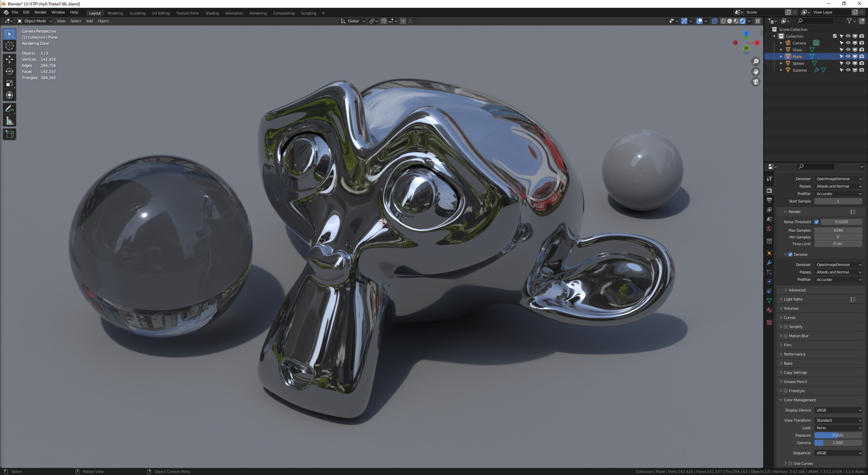Hide the Suzanne object in viewport
This screenshot has height=475, width=868.
(x=848, y=70)
